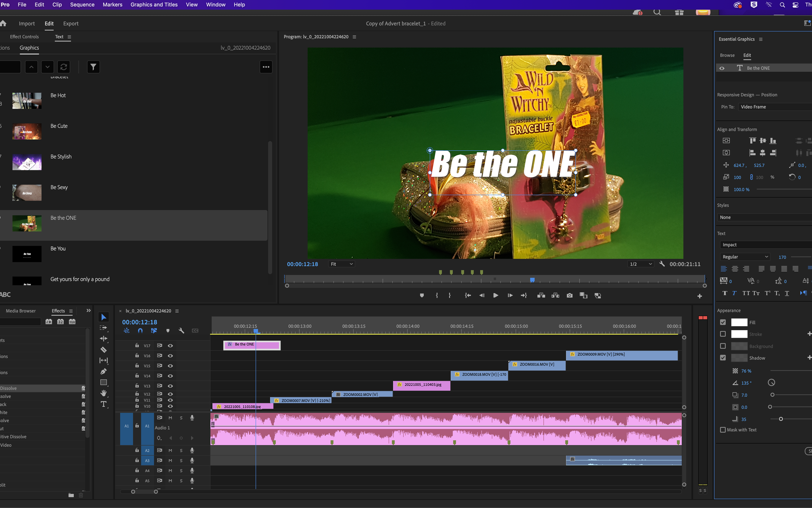Viewport: 812px width, 508px height.
Task: Open the Regular font style dropdown
Action: coord(745,257)
